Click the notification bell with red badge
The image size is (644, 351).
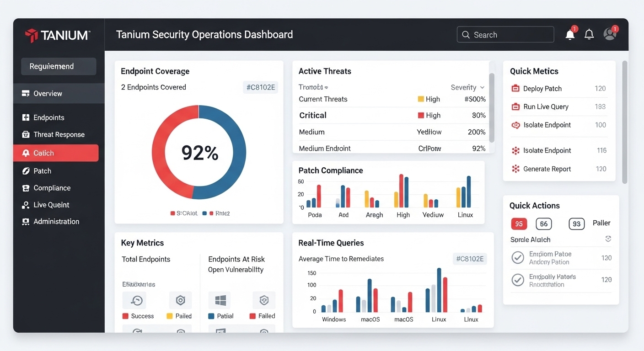click(570, 34)
